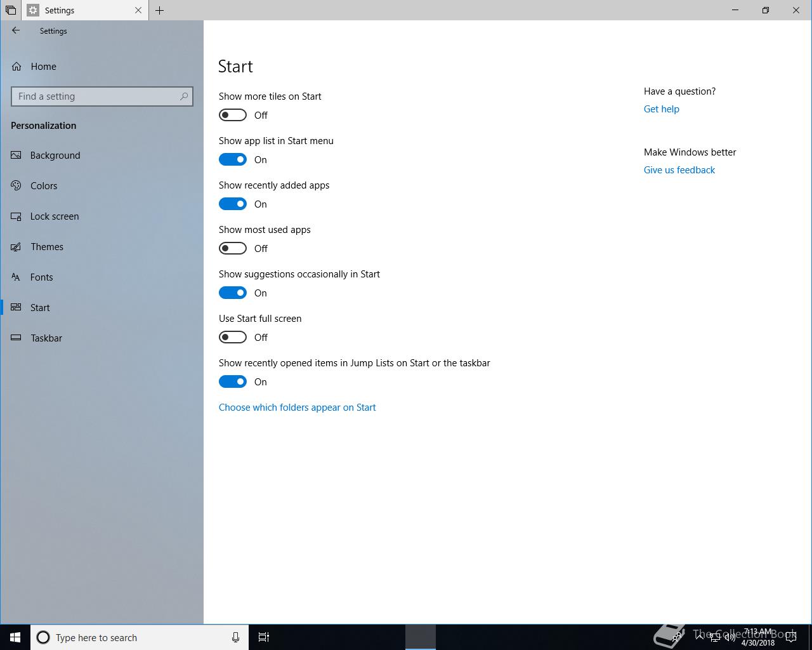This screenshot has width=812, height=650.
Task: Open Task View on the taskbar
Action: click(x=264, y=637)
